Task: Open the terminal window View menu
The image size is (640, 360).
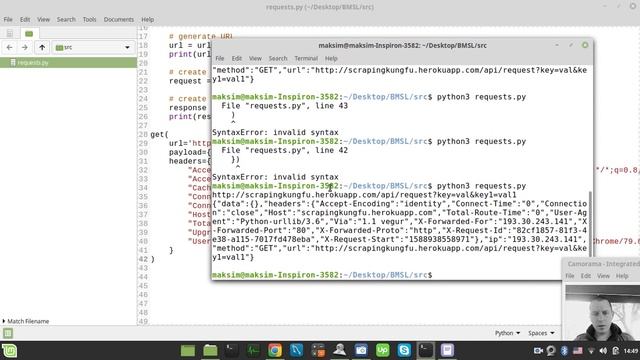Action: [x=255, y=58]
